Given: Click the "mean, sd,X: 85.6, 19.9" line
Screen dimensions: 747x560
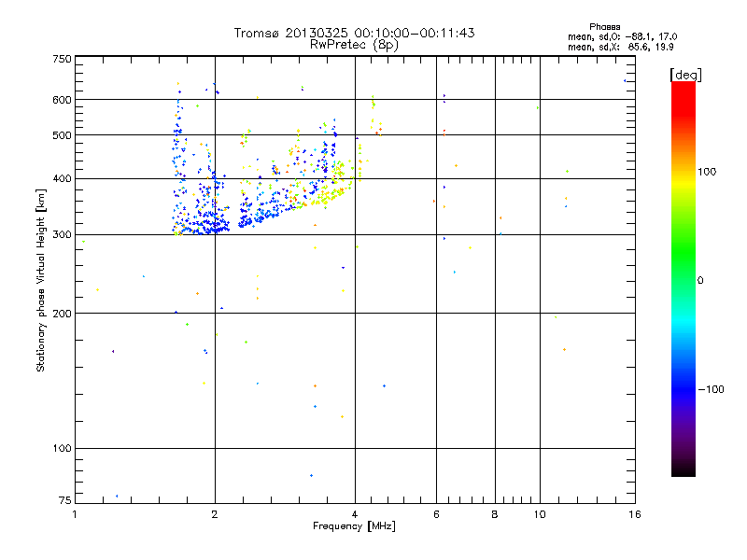Looking at the screenshot, I should 620,47.
